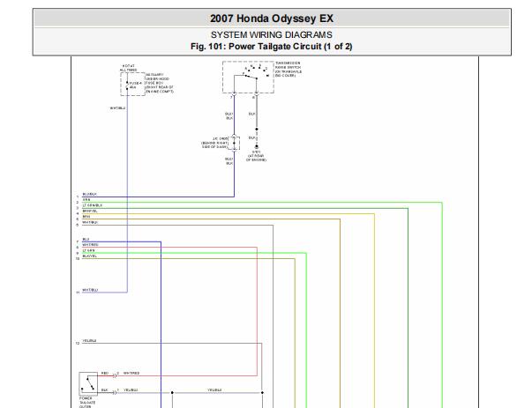Image resolution: width=532 pixels, height=408 pixels.
Task: Click the 'BLK/YEL' label on wire 10
Action: pyautogui.click(x=90, y=256)
